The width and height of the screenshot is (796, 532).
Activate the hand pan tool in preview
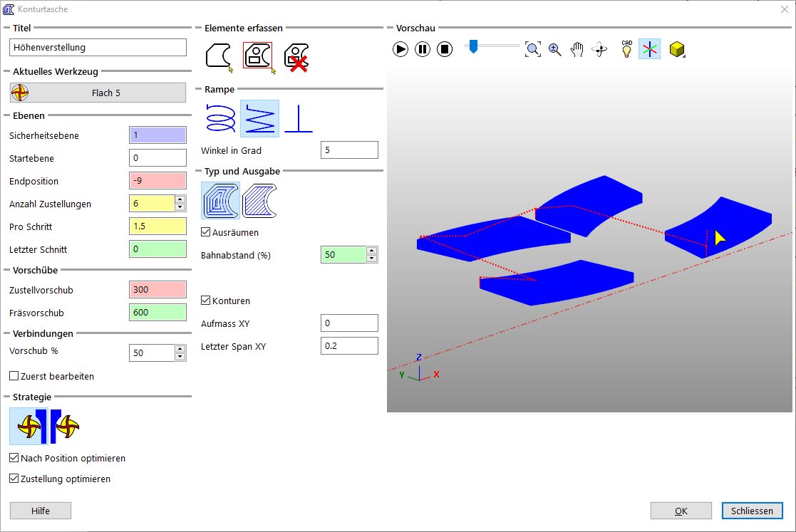pyautogui.click(x=577, y=49)
